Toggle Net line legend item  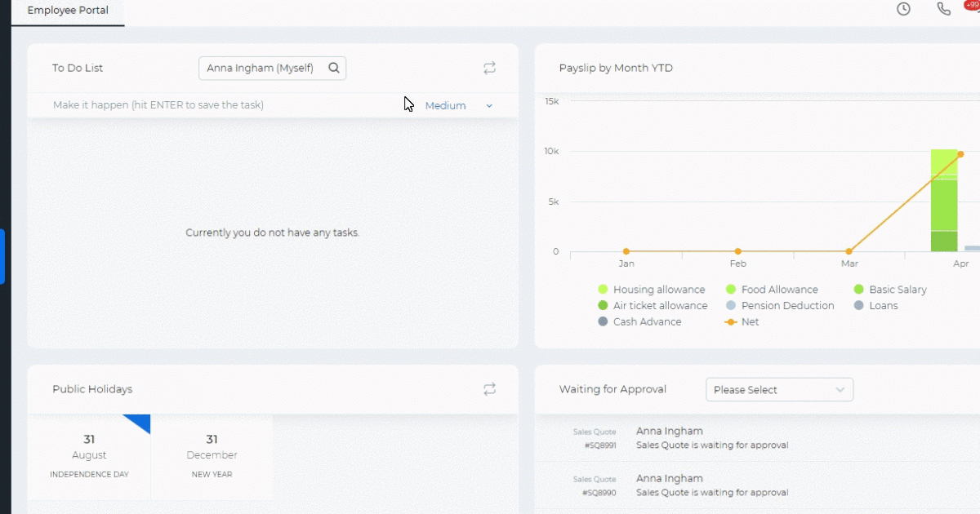(742, 322)
